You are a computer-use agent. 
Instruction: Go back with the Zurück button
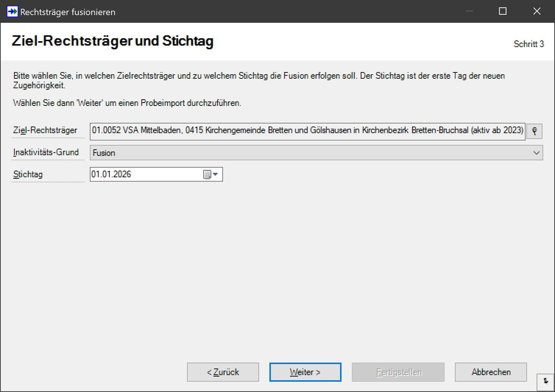coord(223,372)
